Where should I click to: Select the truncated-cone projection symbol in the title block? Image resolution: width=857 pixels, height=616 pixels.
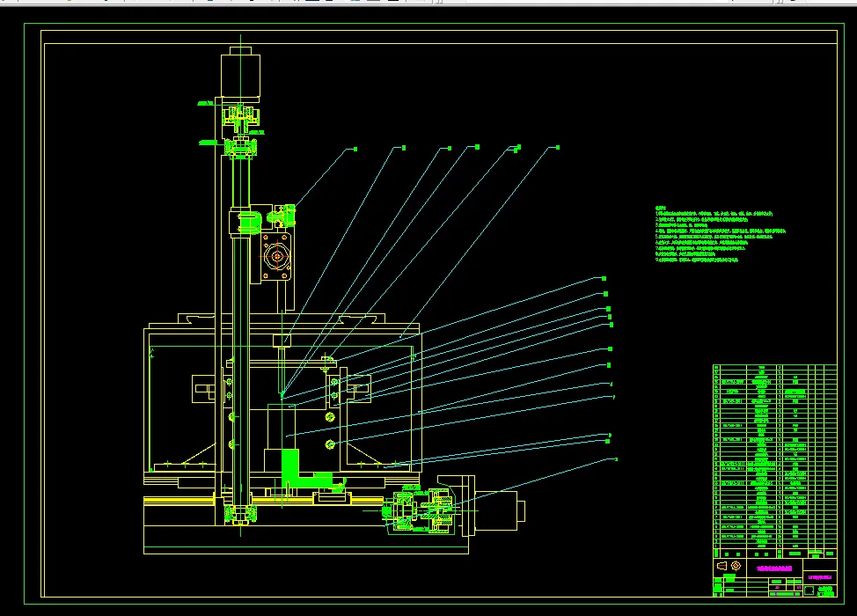tap(721, 566)
